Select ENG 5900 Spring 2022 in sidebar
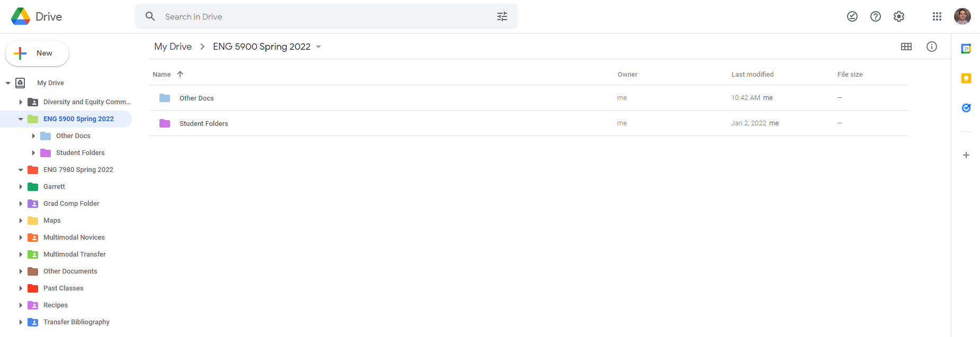The height and width of the screenshot is (337, 980). coord(78,119)
